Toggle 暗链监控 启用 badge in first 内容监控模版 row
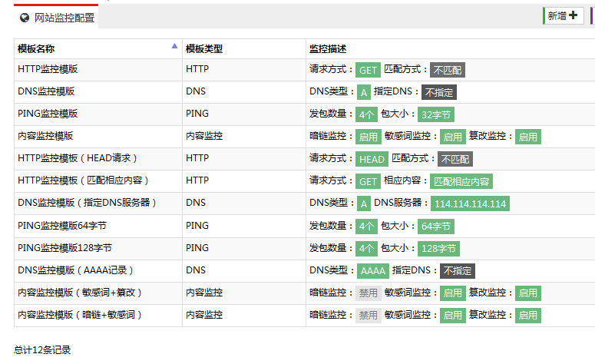This screenshot has height=364, width=595. coord(369,137)
